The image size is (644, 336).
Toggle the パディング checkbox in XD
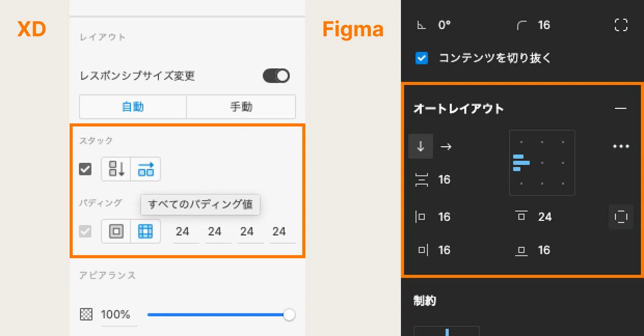tap(85, 232)
